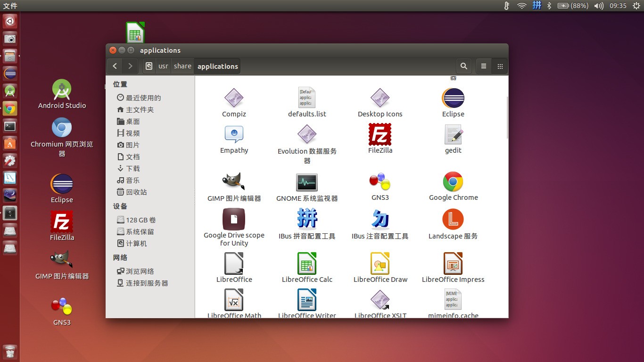This screenshot has width=644, height=362.
Task: Select the defaults.list file
Action: coord(307,103)
